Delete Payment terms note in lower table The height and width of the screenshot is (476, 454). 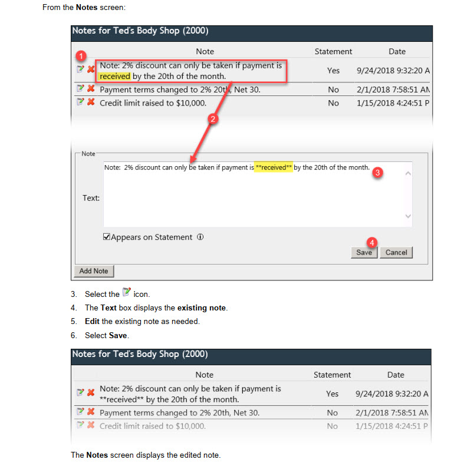coord(91,412)
